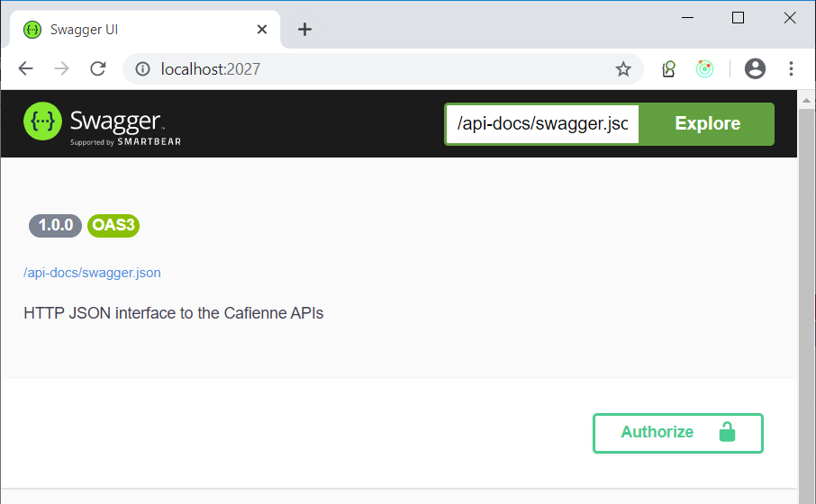Close the Swagger UI tab

[262, 30]
